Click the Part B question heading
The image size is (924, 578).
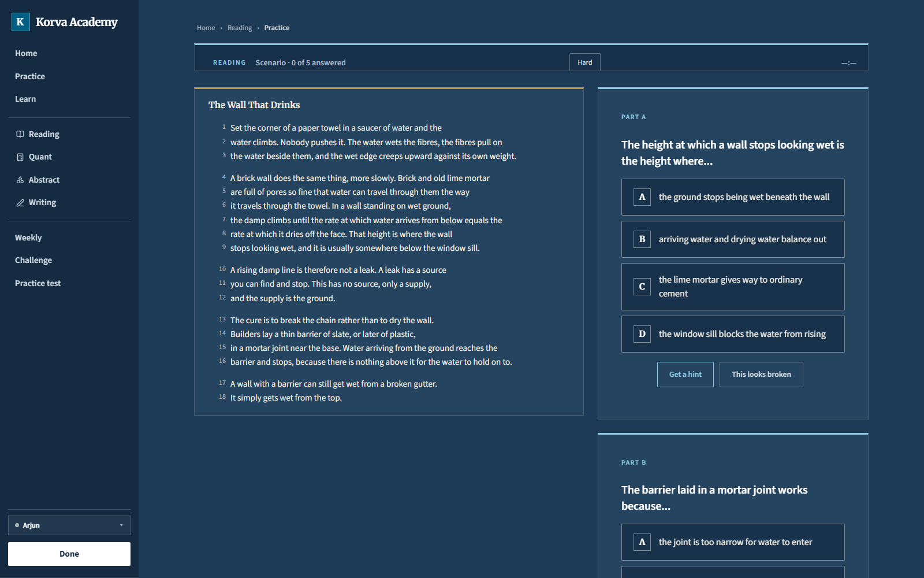714,498
